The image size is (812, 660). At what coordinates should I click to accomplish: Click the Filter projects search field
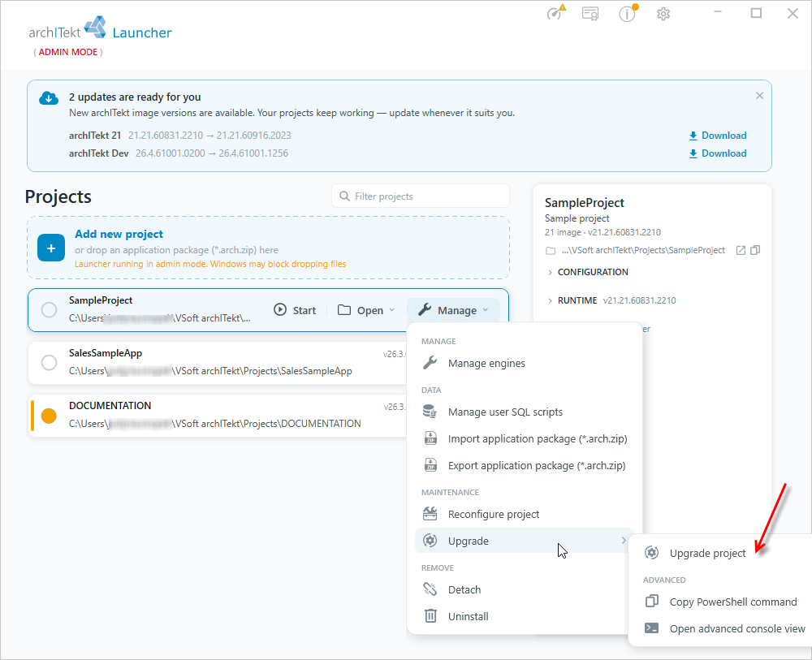click(421, 196)
